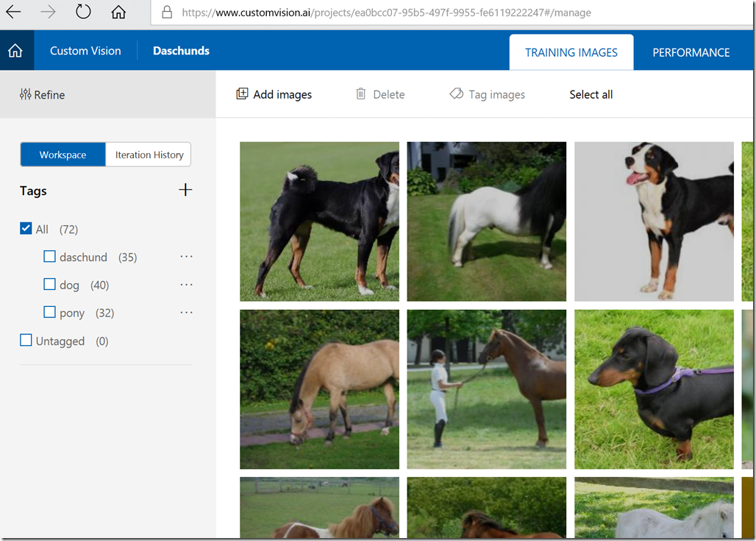756x541 pixels.
Task: Open daschund tag options ellipsis
Action: point(186,256)
